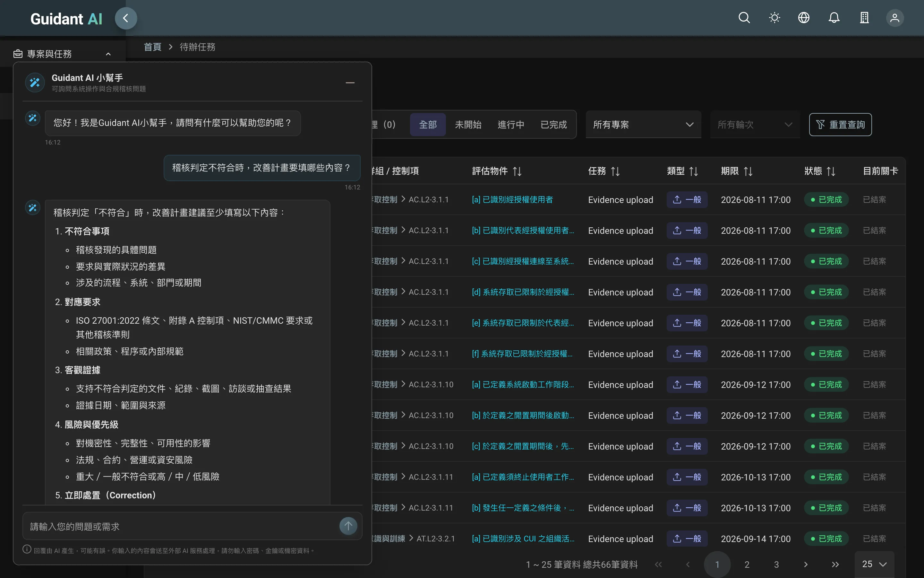Screen dimensions: 924x578
Task: Click the 重置查詢 button
Action: [x=840, y=125]
